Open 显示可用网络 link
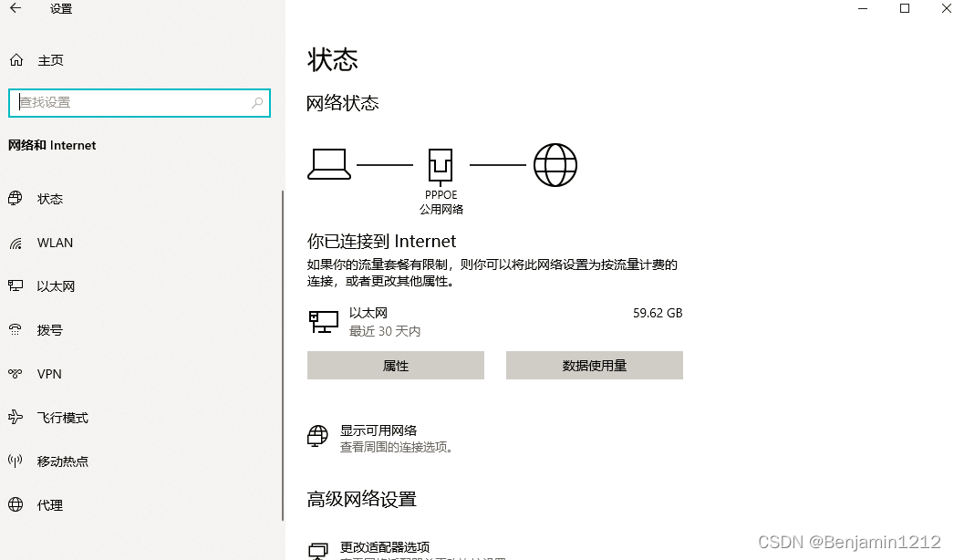954x560 pixels. (x=378, y=430)
